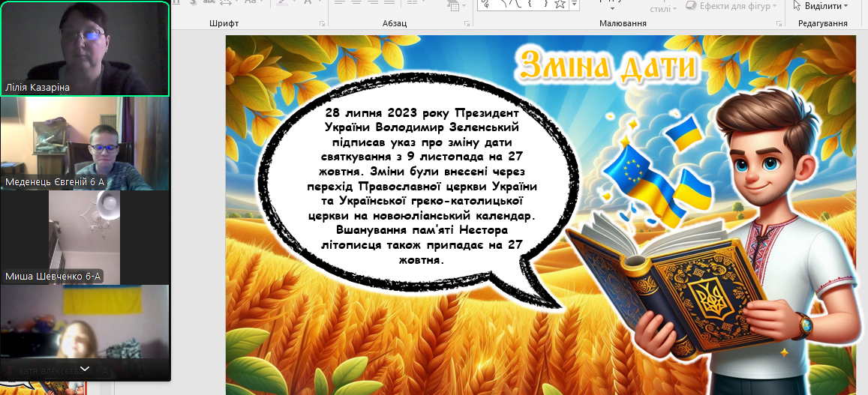Click the Редагування group label

coord(822,23)
